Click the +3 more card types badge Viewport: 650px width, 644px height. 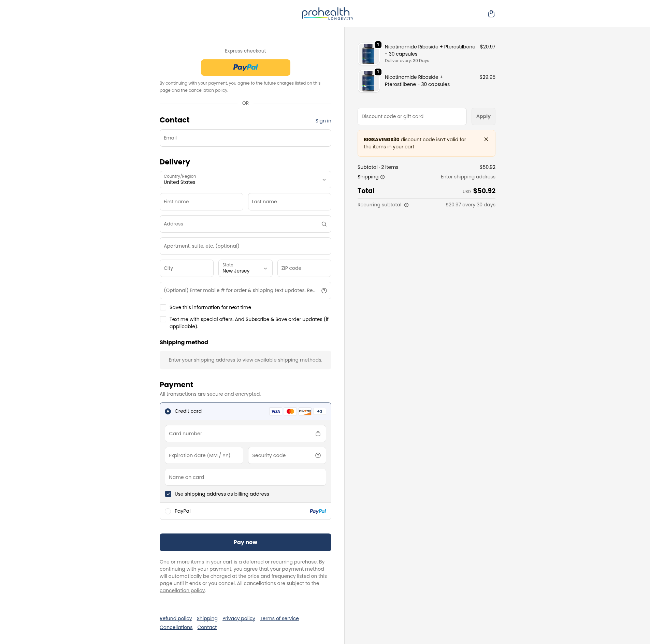319,411
